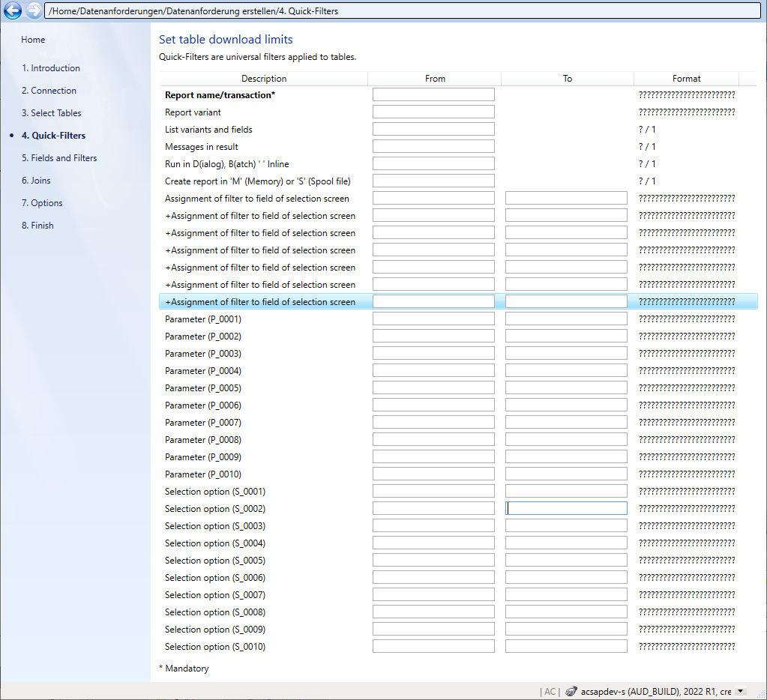Click acsapdev-s (AUD_BUILD) status bar text
This screenshot has height=700, width=767.
[655, 692]
